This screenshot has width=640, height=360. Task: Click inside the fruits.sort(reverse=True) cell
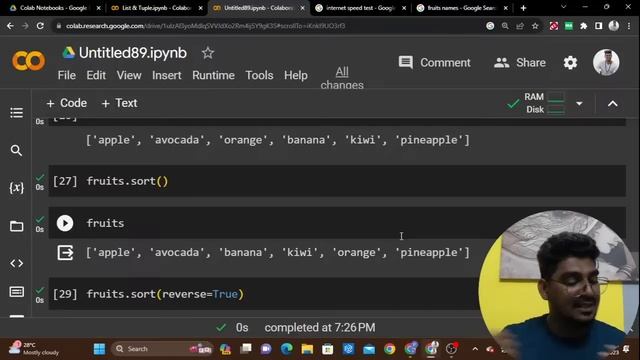pyautogui.click(x=264, y=294)
